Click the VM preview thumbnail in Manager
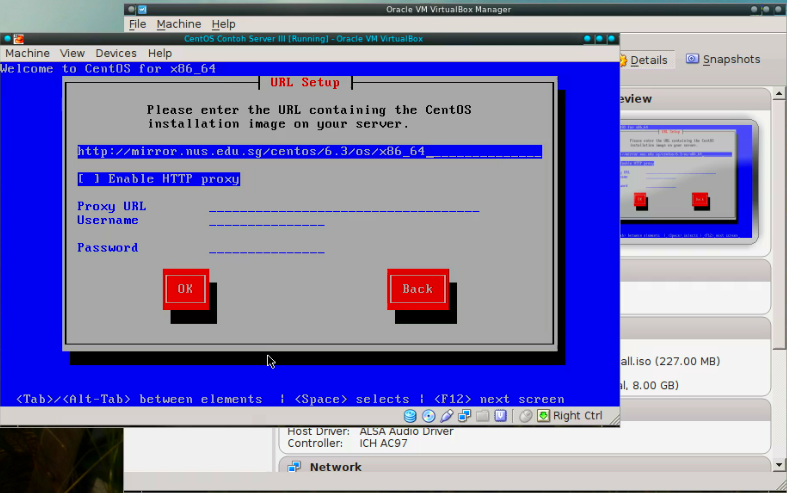 coord(686,181)
